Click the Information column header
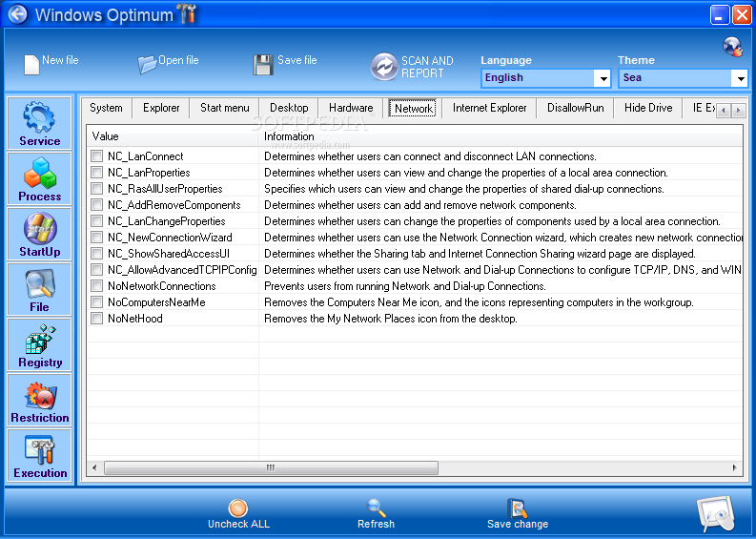Screen dimensions: 756x539 501,136
